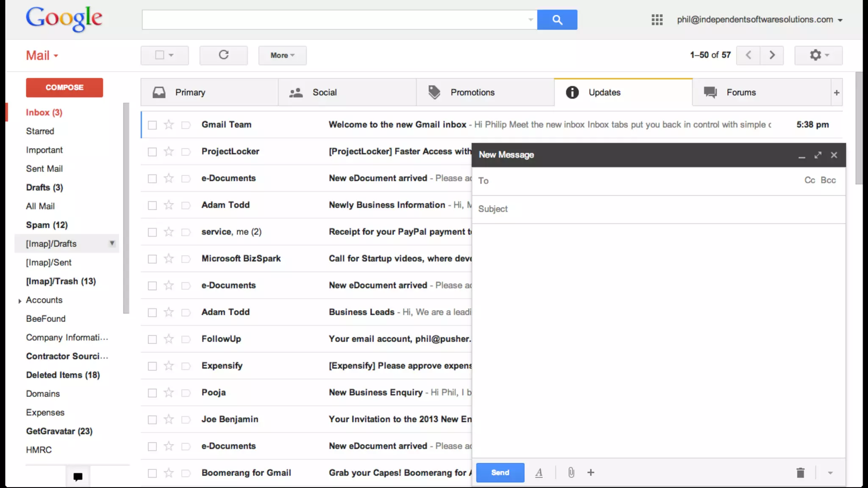This screenshot has height=488, width=868.
Task: Open the Google apps grid
Action: [x=657, y=19]
